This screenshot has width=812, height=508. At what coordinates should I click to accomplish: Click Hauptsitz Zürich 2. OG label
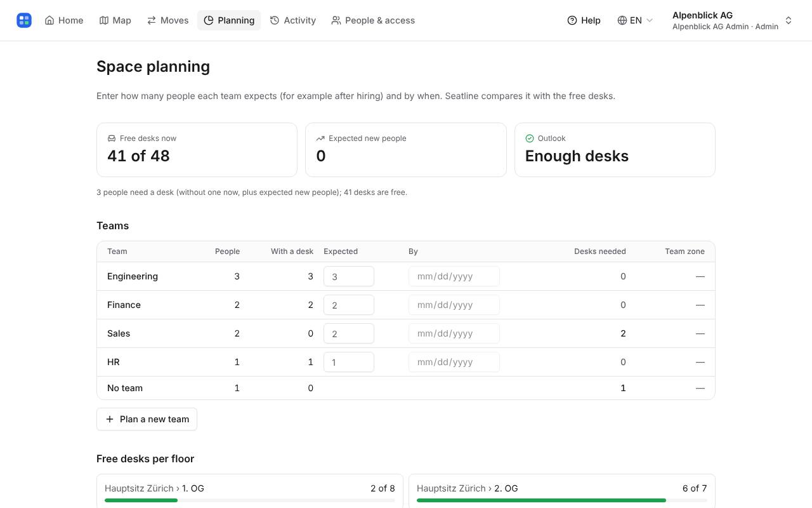[x=467, y=488]
